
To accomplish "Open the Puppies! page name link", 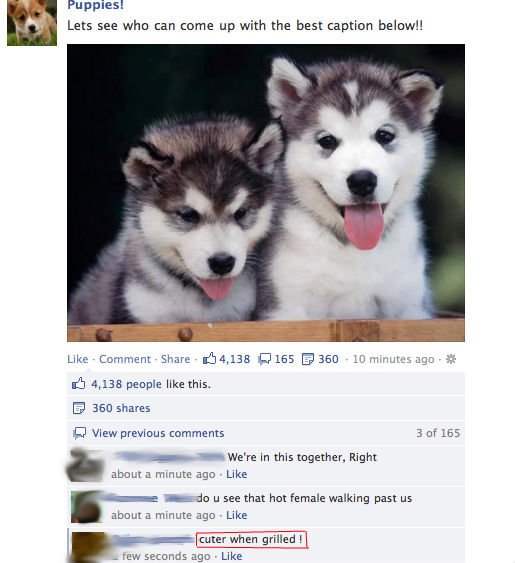I will (96, 5).
